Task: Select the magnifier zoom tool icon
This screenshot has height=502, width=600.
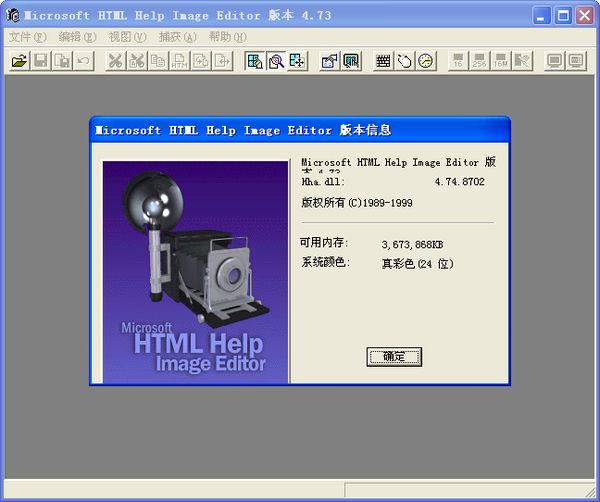Action: 275,61
